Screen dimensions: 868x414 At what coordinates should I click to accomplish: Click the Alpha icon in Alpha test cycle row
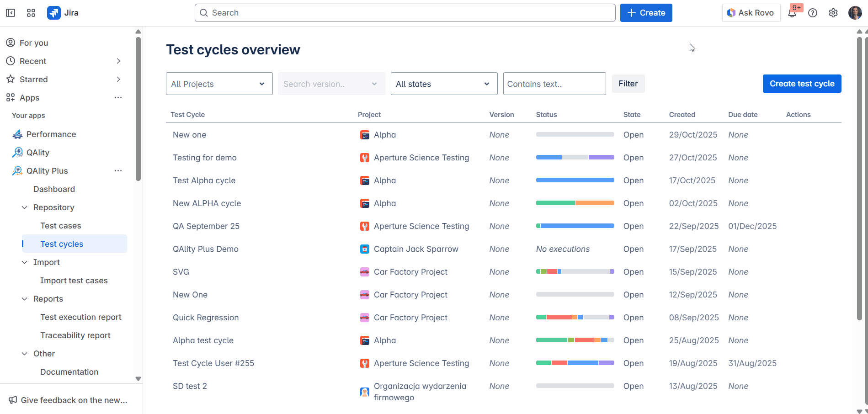click(x=365, y=340)
